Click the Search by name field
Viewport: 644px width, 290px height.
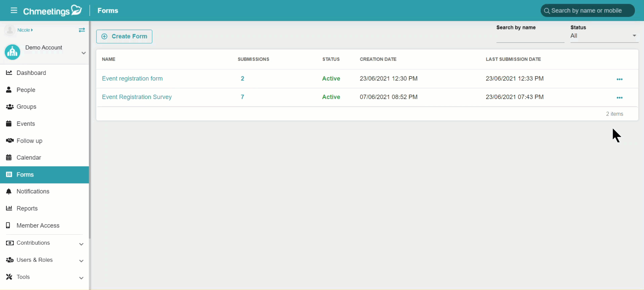530,37
